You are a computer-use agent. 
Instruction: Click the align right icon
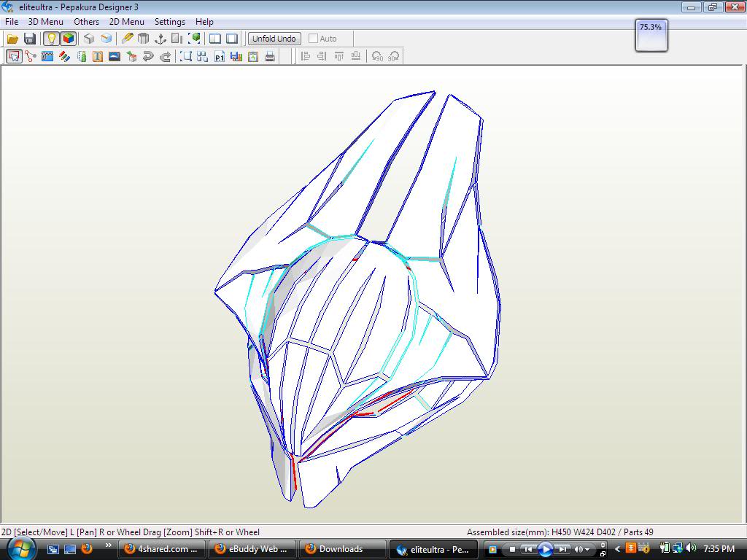(x=322, y=57)
